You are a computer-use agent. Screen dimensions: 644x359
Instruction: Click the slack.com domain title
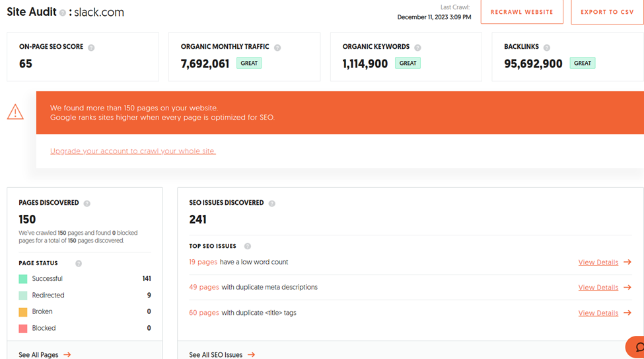(x=99, y=13)
